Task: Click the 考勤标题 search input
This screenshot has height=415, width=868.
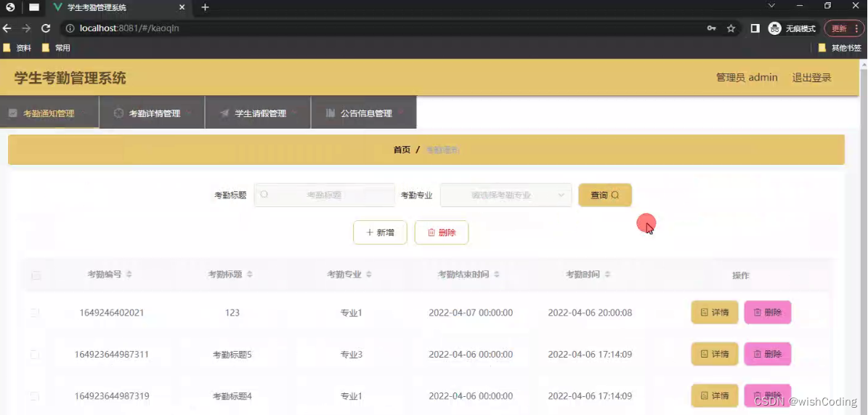Action: point(325,195)
